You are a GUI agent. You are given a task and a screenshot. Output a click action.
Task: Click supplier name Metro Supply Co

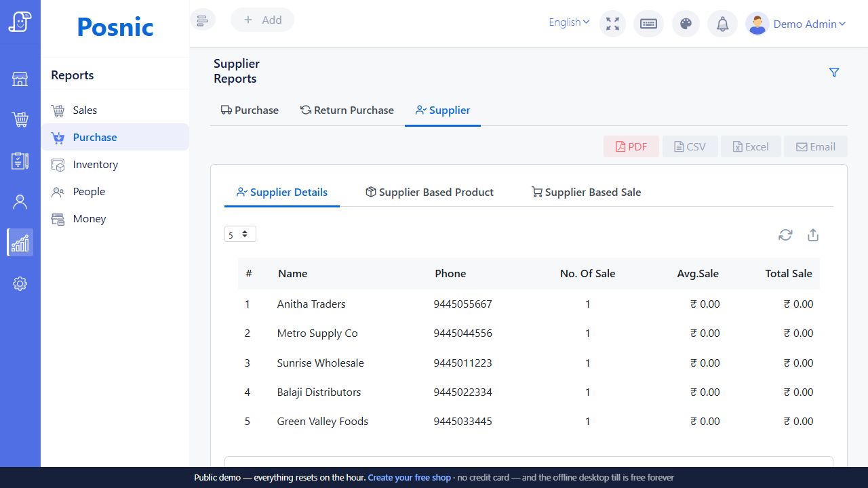[x=317, y=333]
